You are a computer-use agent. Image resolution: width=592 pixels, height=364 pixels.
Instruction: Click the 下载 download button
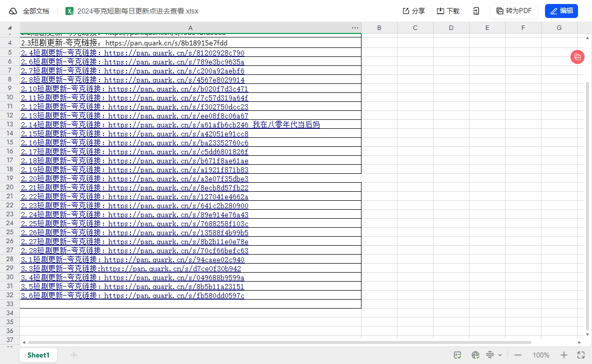pyautogui.click(x=448, y=11)
